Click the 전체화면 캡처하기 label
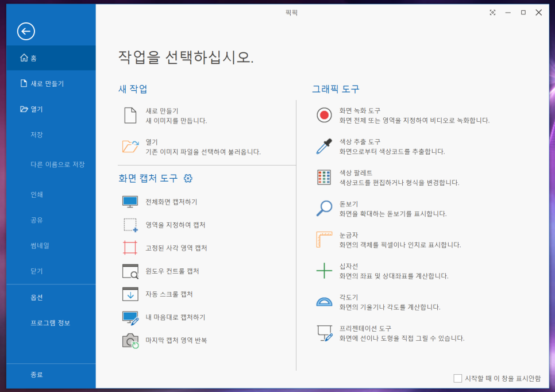 pos(172,202)
